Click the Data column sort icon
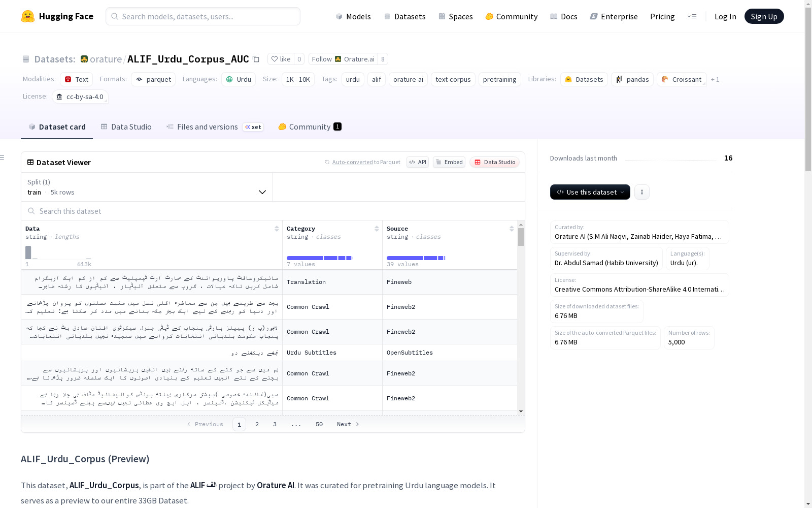The height and width of the screenshot is (508, 812). pyautogui.click(x=277, y=229)
